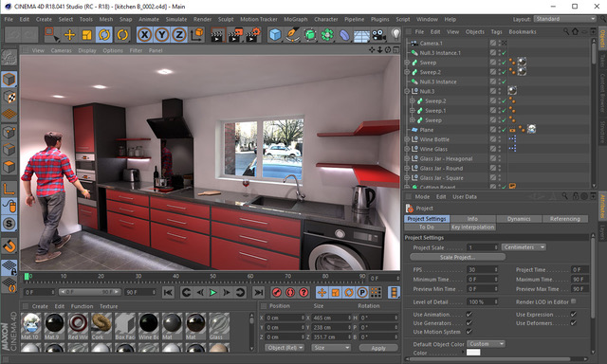Toggle Use Expression checkbox
607x364 pixels.
pyautogui.click(x=573, y=314)
